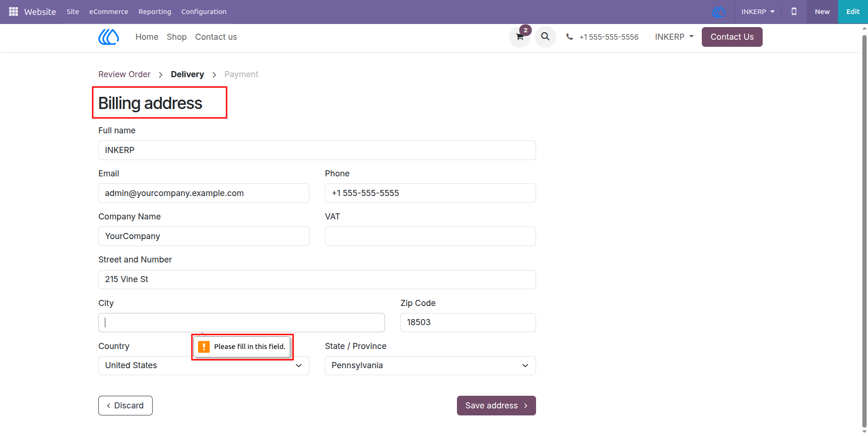Viewport: 868px width, 436px height.
Task: Click the Full name input field
Action: [317, 150]
